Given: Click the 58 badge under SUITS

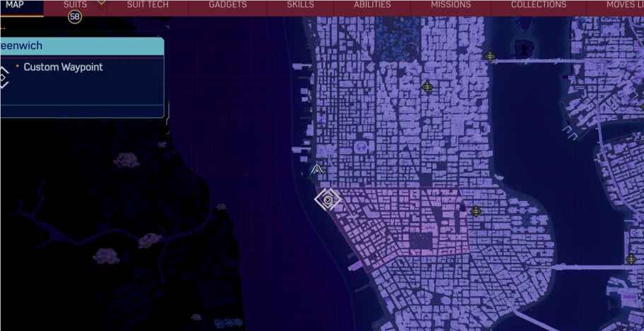Looking at the screenshot, I should click(74, 17).
